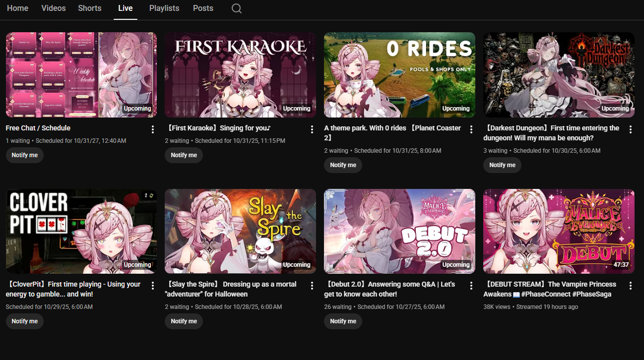
Task: Open action menu for Planet Coaster 2 stream
Action: 471,129
